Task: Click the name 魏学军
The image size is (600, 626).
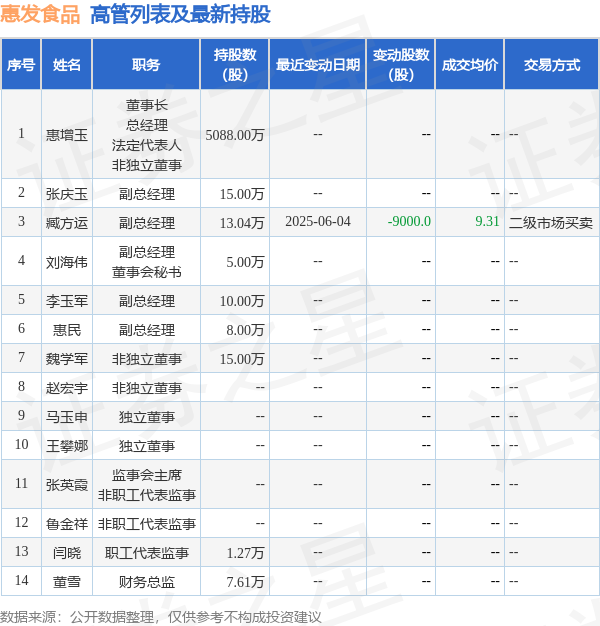Action: [x=67, y=359]
